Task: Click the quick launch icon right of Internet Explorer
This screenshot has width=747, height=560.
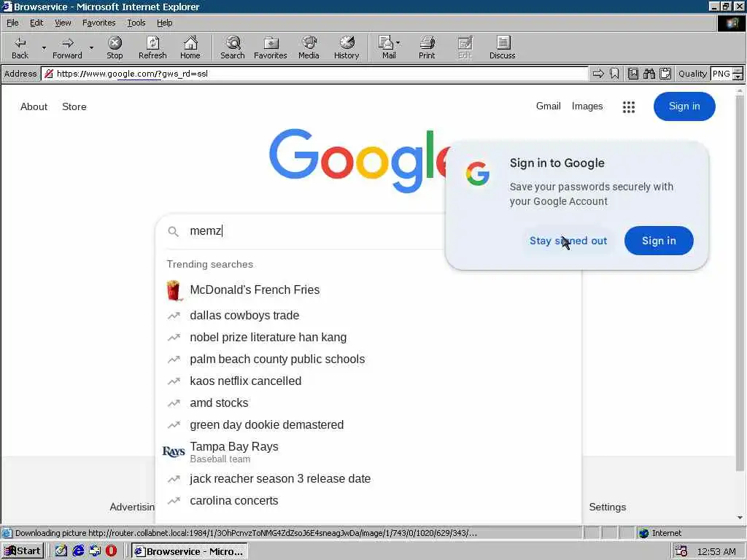Action: (95, 551)
